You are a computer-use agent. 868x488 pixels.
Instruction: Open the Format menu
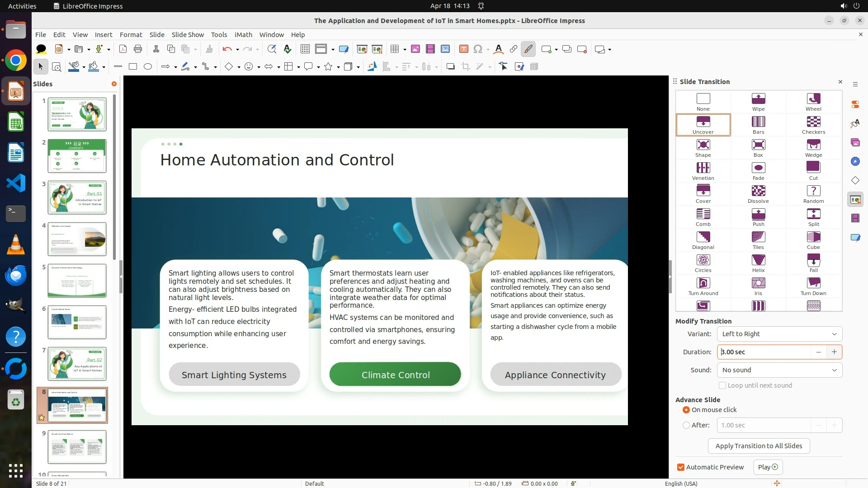131,35
